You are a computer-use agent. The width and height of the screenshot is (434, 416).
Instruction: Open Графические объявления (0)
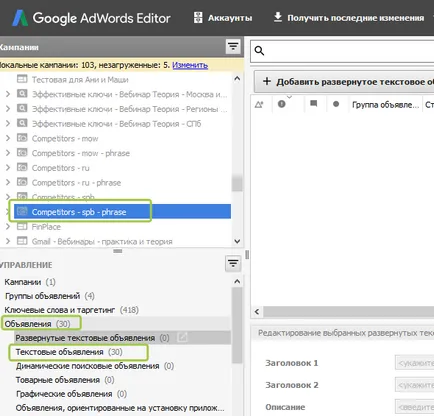coord(71,394)
